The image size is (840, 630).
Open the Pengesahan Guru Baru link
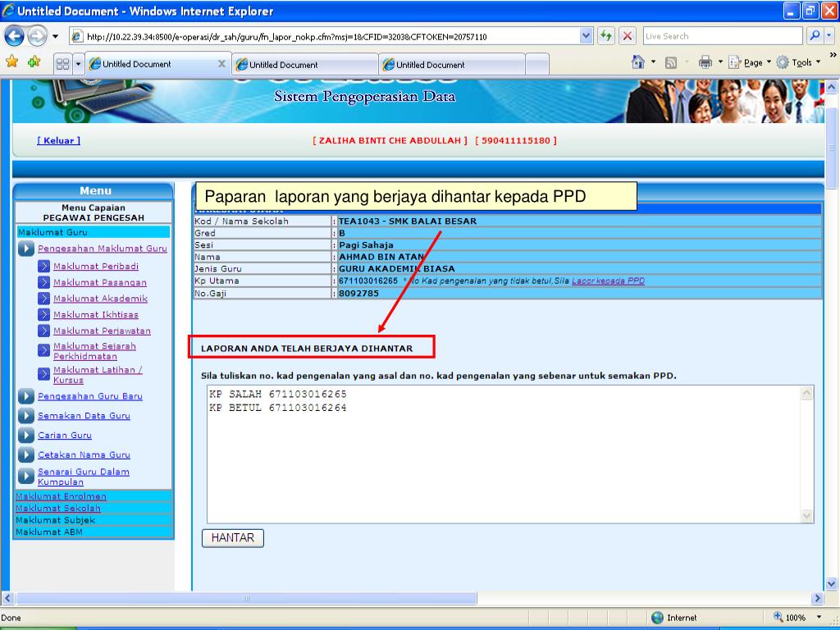coord(90,396)
